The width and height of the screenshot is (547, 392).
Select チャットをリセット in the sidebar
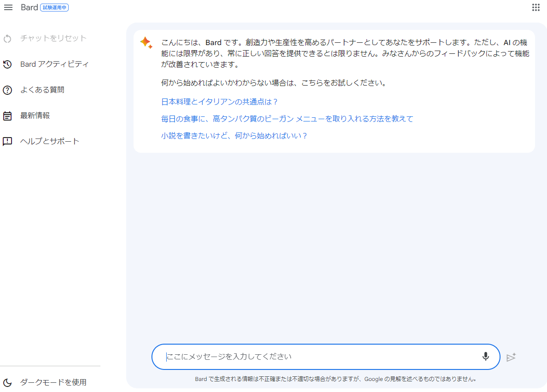coord(53,38)
